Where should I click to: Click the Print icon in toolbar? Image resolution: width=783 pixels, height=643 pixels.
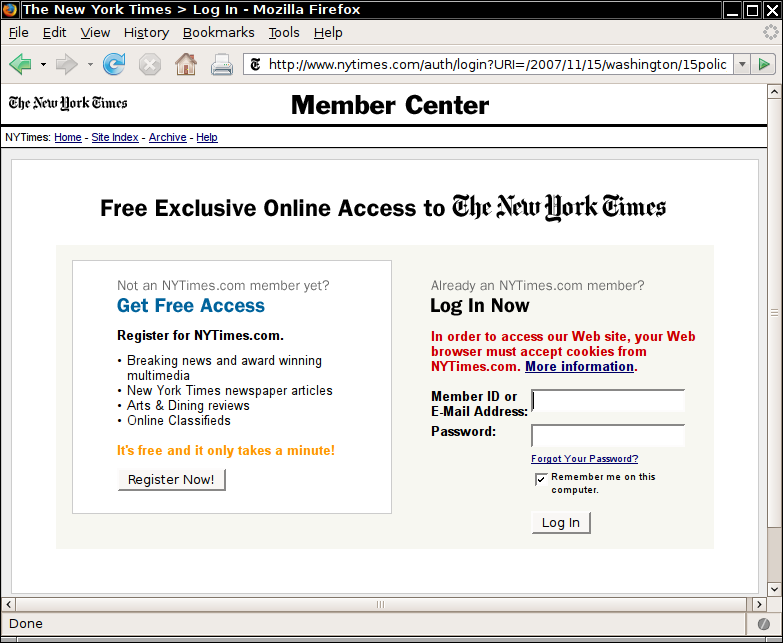221,65
